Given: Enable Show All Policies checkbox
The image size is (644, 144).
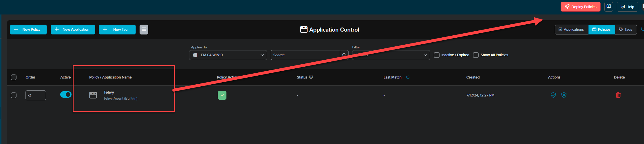Looking at the screenshot, I should pyautogui.click(x=476, y=55).
